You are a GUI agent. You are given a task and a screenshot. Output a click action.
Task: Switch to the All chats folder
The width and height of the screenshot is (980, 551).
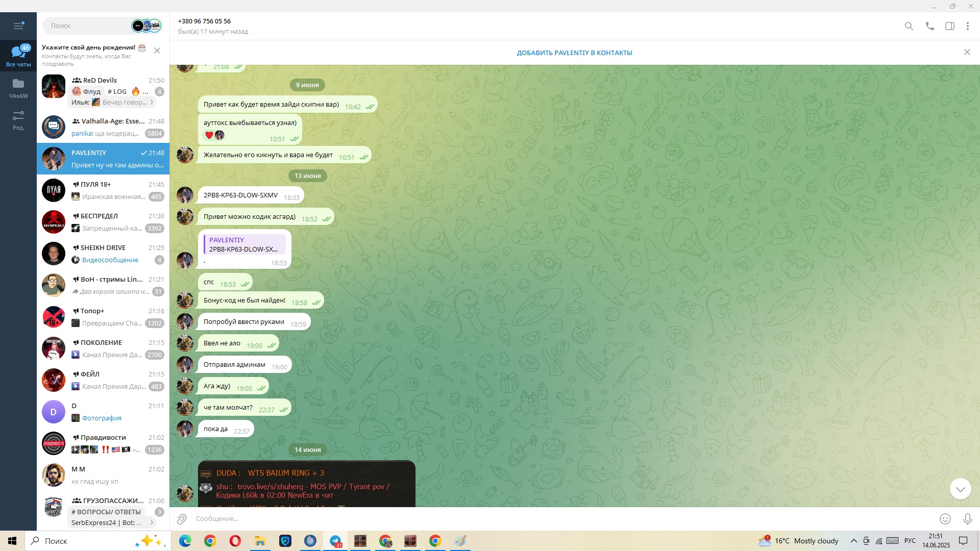(x=18, y=56)
